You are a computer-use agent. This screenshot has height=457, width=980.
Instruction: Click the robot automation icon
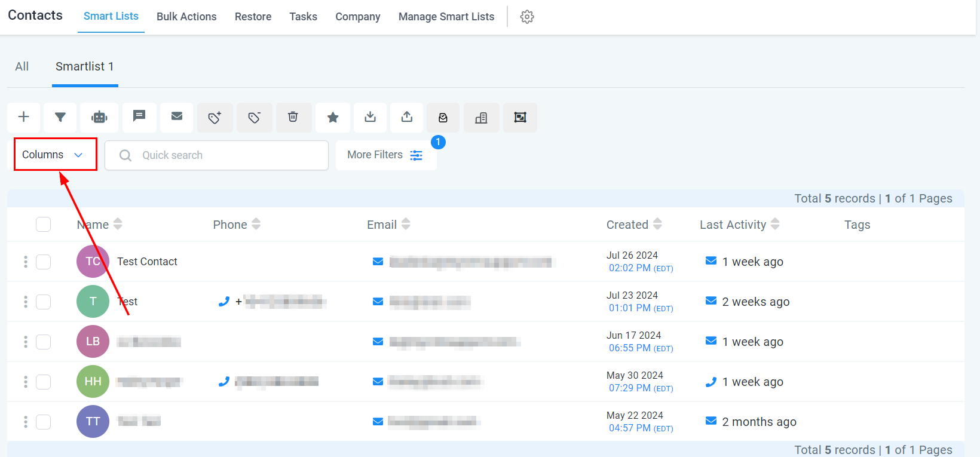click(x=99, y=117)
